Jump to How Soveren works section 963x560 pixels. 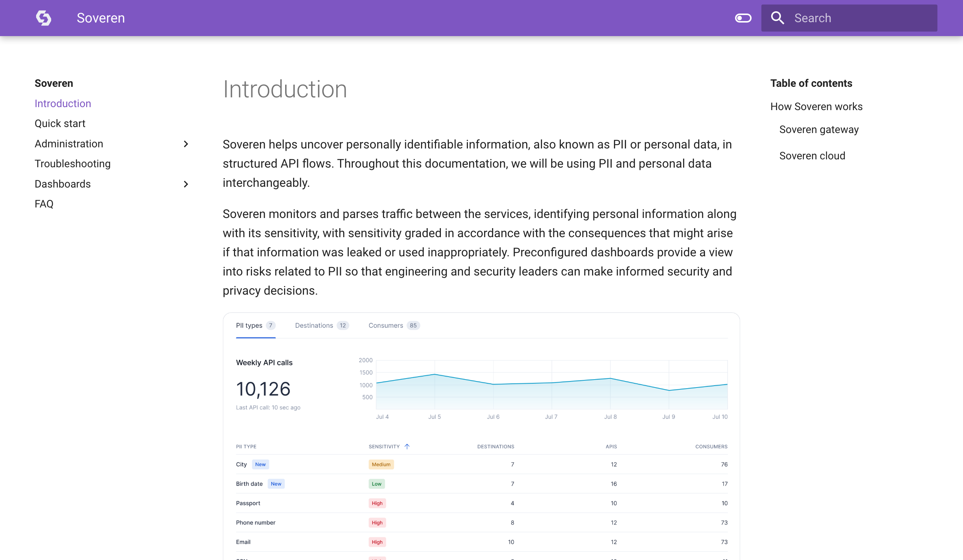click(x=816, y=106)
